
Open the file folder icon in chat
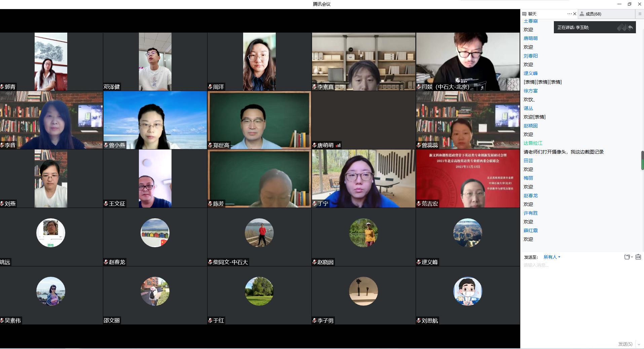[627, 257]
